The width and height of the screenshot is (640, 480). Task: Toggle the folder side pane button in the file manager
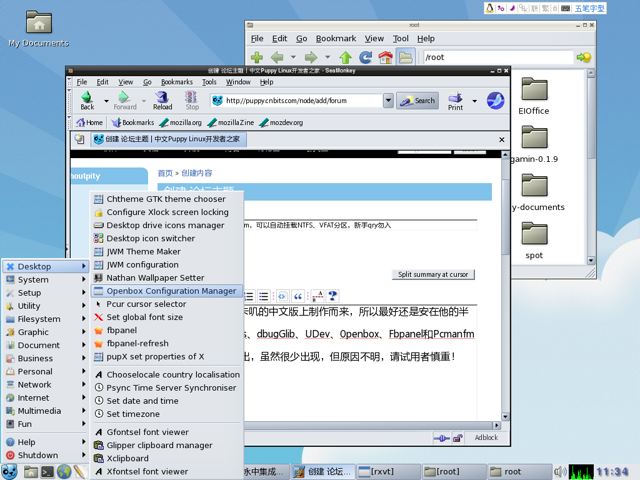405,58
